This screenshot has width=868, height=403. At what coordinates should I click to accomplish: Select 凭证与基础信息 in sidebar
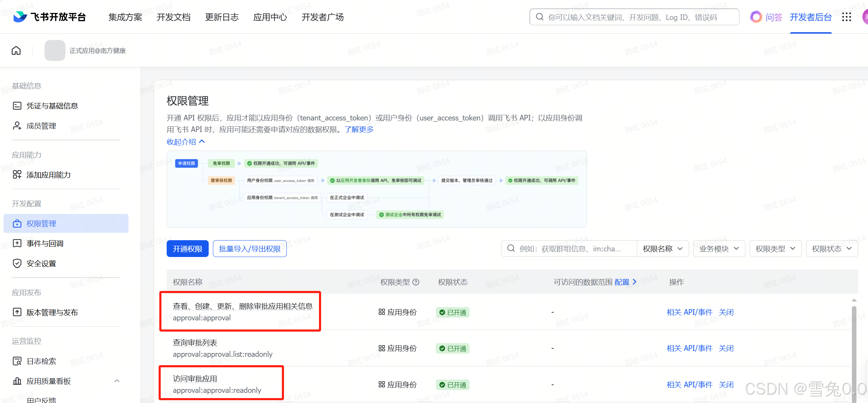pyautogui.click(x=66, y=106)
